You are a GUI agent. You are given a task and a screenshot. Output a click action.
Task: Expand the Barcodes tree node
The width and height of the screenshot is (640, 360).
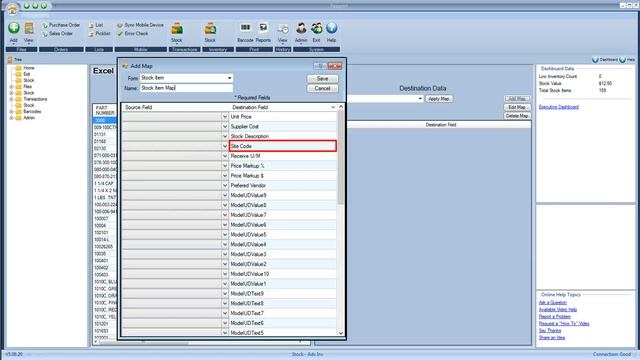click(x=11, y=111)
